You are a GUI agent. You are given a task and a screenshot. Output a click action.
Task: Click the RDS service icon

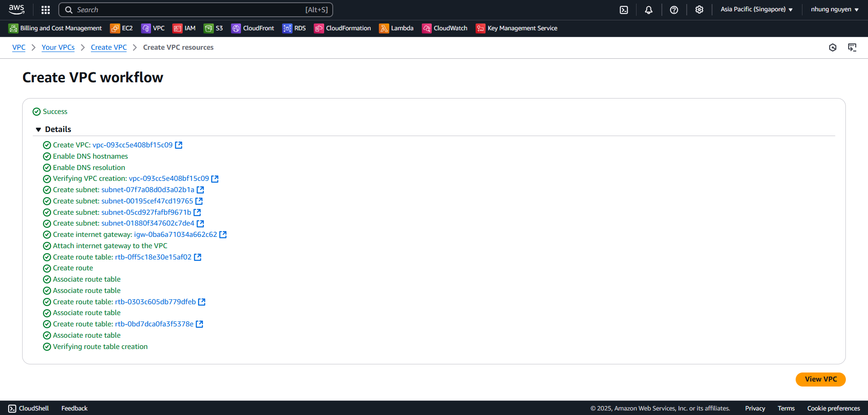pyautogui.click(x=287, y=28)
